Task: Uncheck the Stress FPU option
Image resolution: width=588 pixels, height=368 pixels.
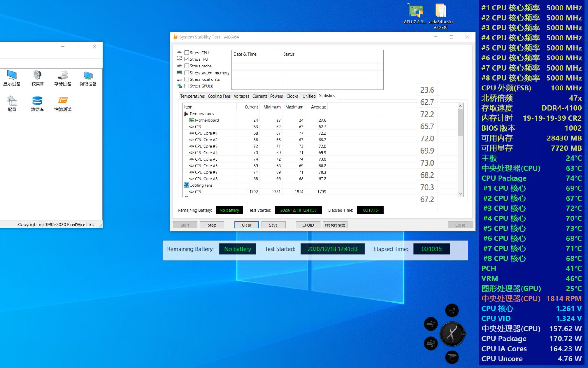Action: click(x=187, y=59)
